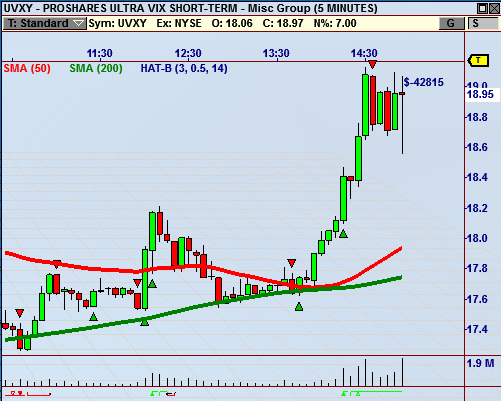The height and width of the screenshot is (401, 501).
Task: Click the 17.6 price axis label
Action: (477, 299)
